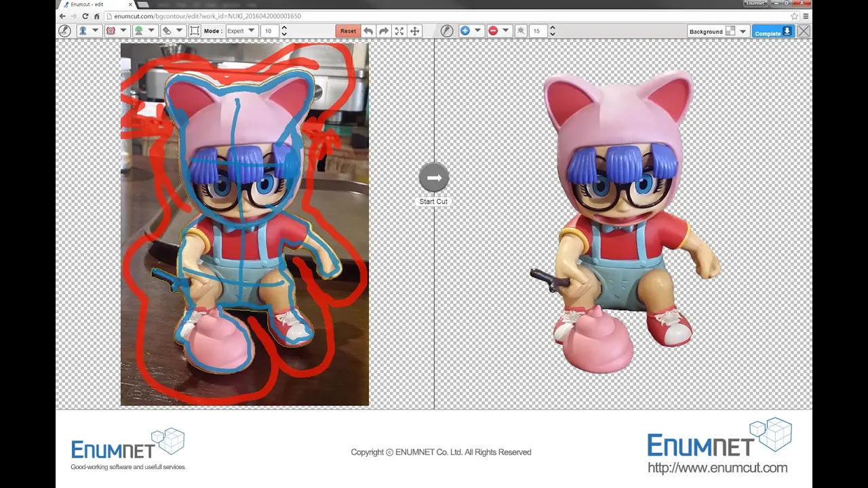Go back in browser history

(63, 16)
